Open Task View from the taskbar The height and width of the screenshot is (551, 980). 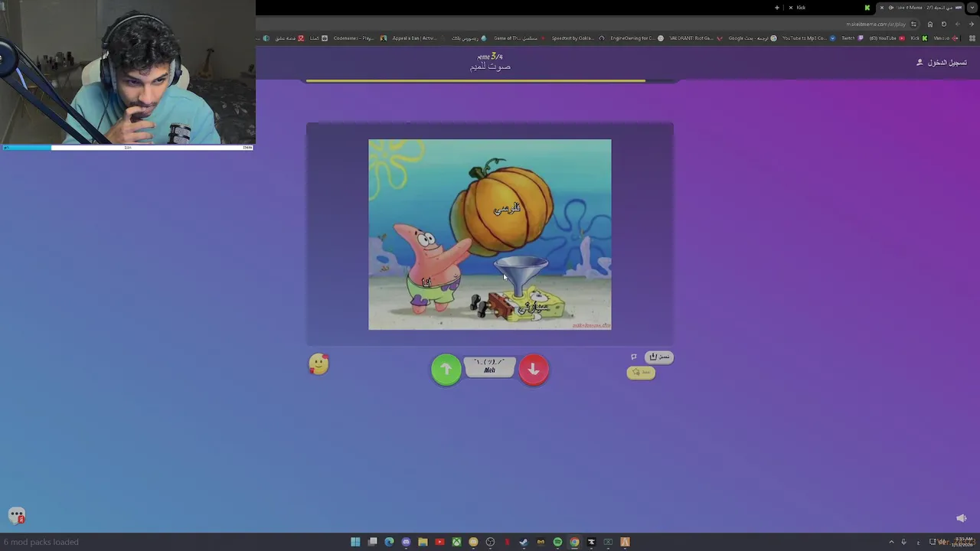point(372,542)
